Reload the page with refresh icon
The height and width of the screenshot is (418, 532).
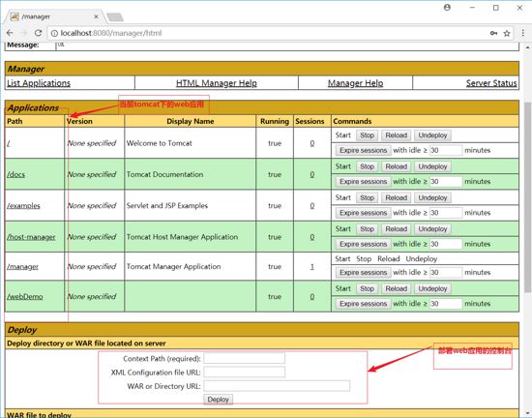[38, 33]
